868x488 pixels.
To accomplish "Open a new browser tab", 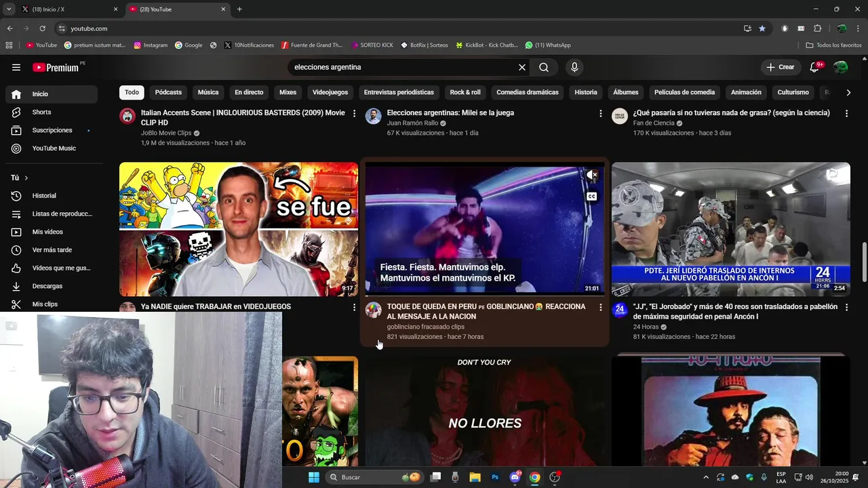I will [x=239, y=9].
